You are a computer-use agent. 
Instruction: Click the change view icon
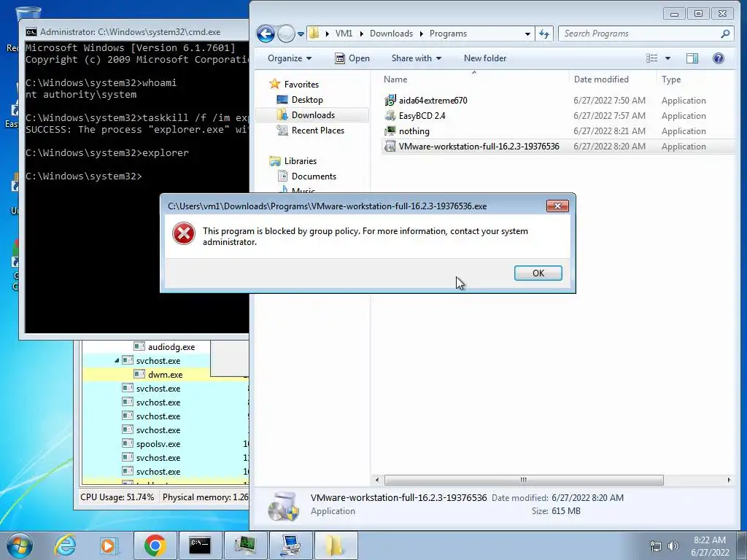[651, 58]
